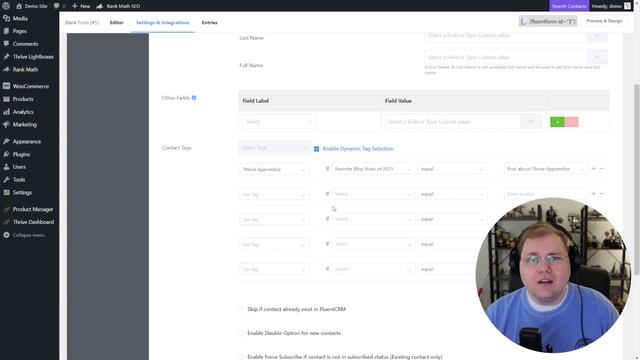
Task: Remove second tag rule with minus
Action: 602,193
